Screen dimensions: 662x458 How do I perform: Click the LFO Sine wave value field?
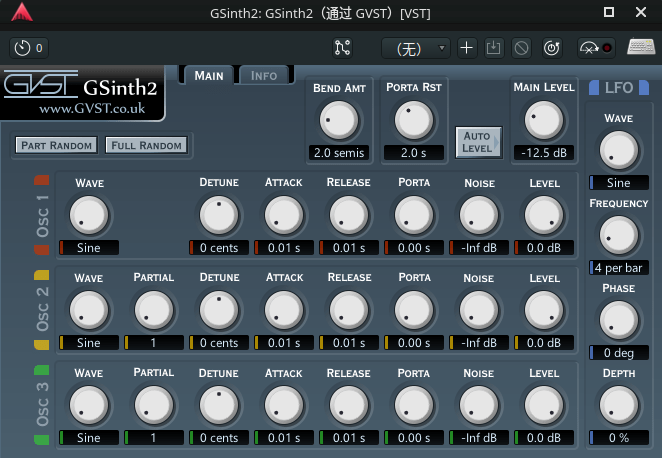pos(619,183)
